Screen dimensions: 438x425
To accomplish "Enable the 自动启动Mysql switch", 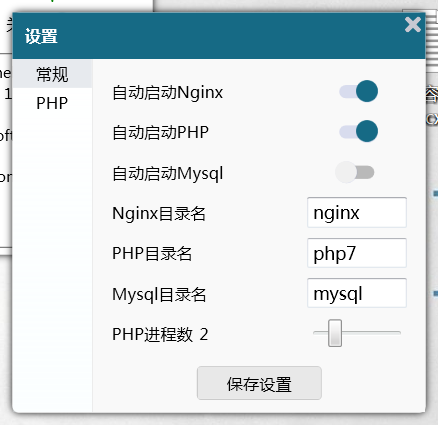I will 355,172.
